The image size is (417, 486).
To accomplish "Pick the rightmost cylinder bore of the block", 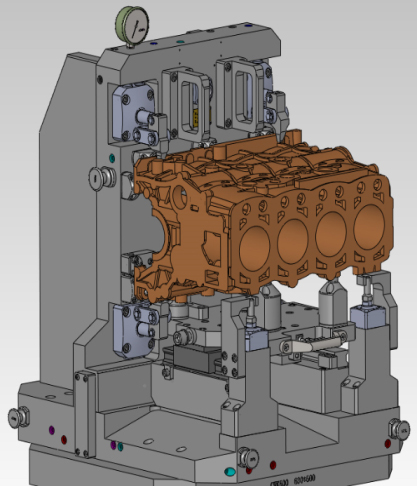I will coord(369,225).
